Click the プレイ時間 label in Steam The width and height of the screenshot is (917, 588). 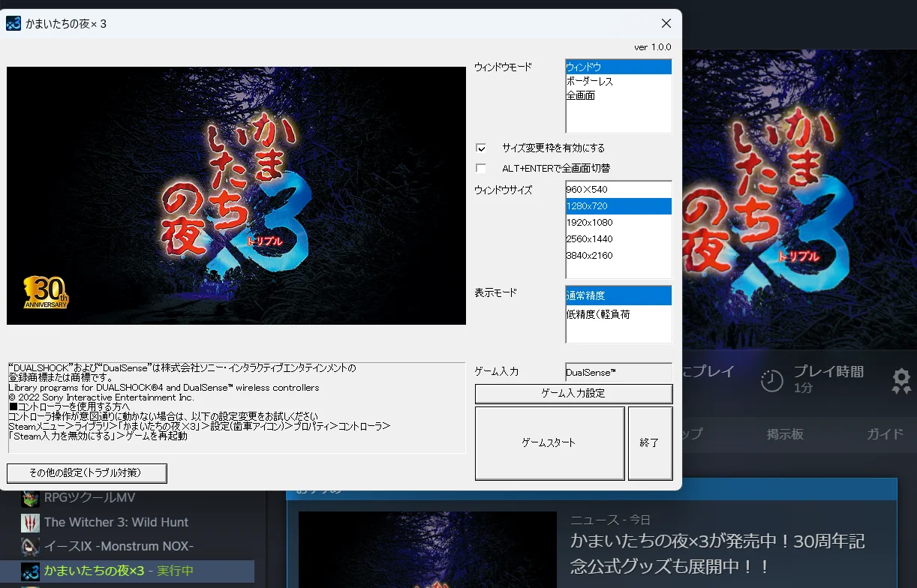[x=828, y=371]
